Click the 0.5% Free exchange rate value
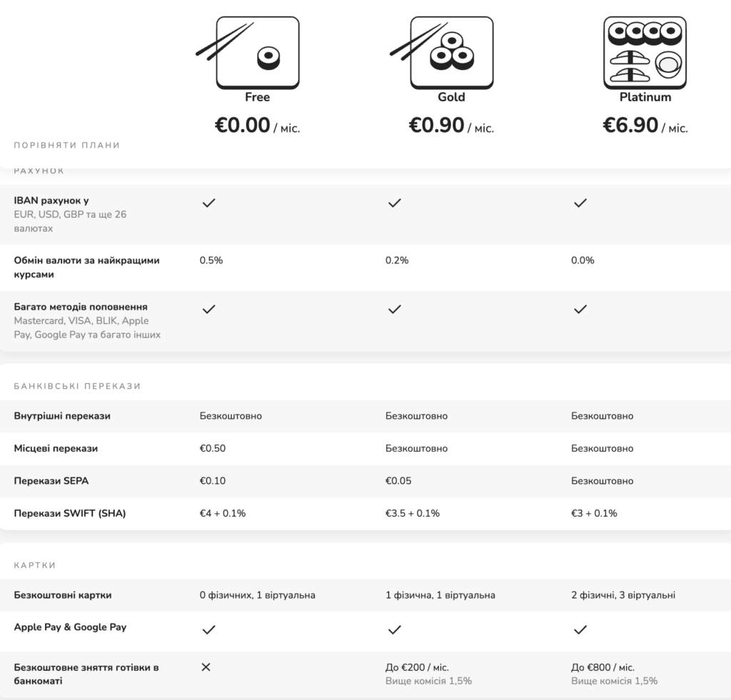731x700 pixels. (x=211, y=260)
